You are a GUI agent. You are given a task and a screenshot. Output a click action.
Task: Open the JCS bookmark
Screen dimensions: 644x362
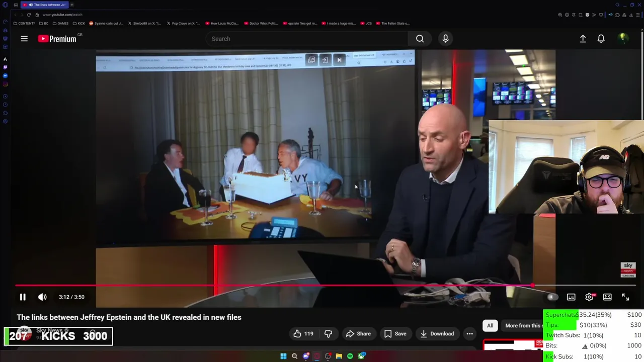[x=367, y=23]
